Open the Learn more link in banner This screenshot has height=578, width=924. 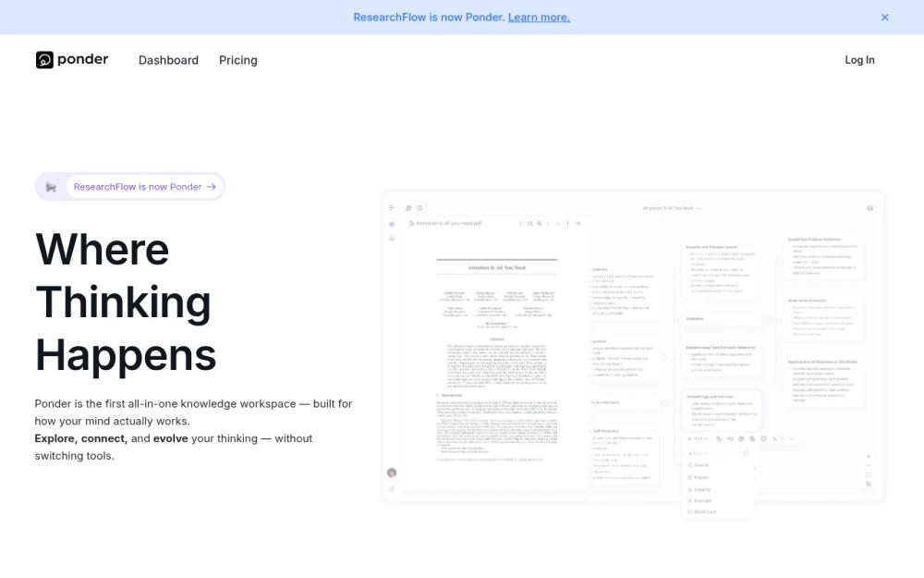pos(539,17)
